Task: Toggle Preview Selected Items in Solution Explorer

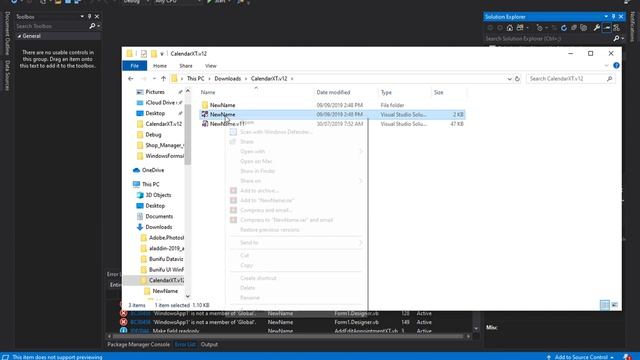Action: pos(607,28)
